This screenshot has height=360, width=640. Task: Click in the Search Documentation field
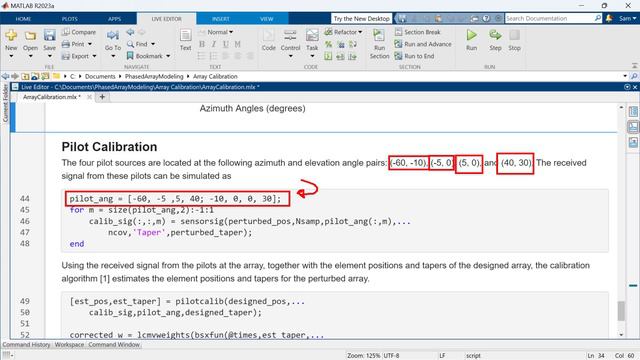[549, 18]
